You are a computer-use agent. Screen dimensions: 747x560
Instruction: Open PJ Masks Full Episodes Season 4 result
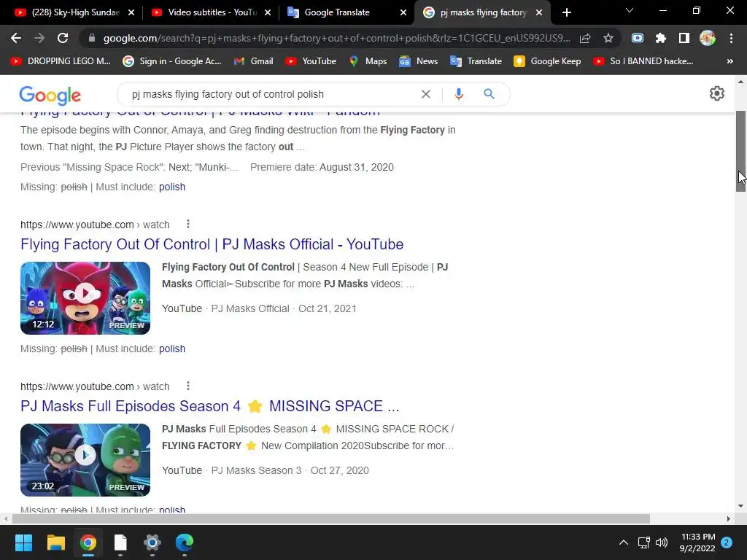(209, 406)
